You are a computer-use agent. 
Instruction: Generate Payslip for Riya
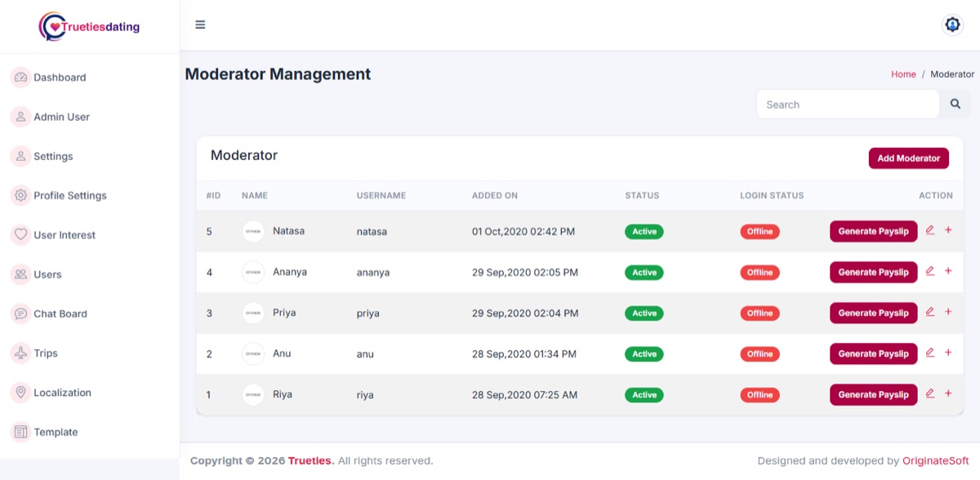(x=873, y=394)
